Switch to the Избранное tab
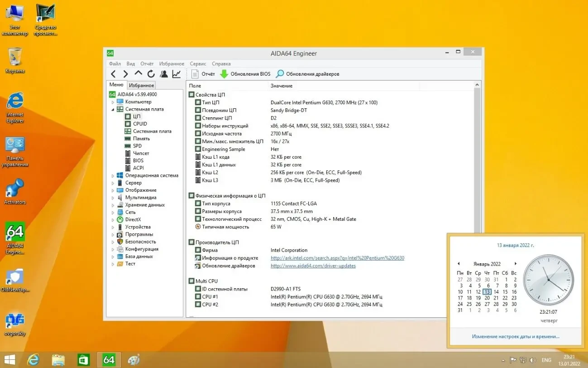Image resolution: width=588 pixels, height=368 pixels. 141,84
